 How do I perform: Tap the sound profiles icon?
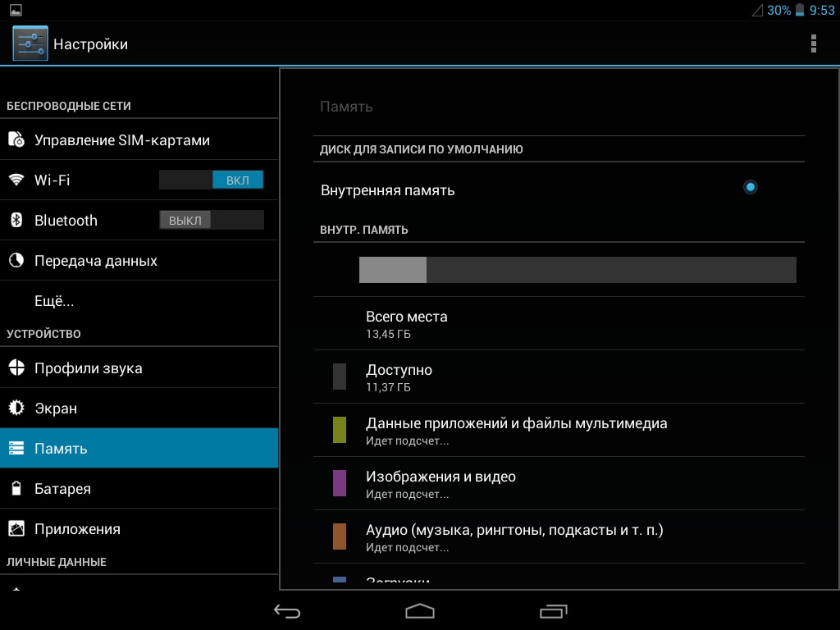(x=16, y=368)
